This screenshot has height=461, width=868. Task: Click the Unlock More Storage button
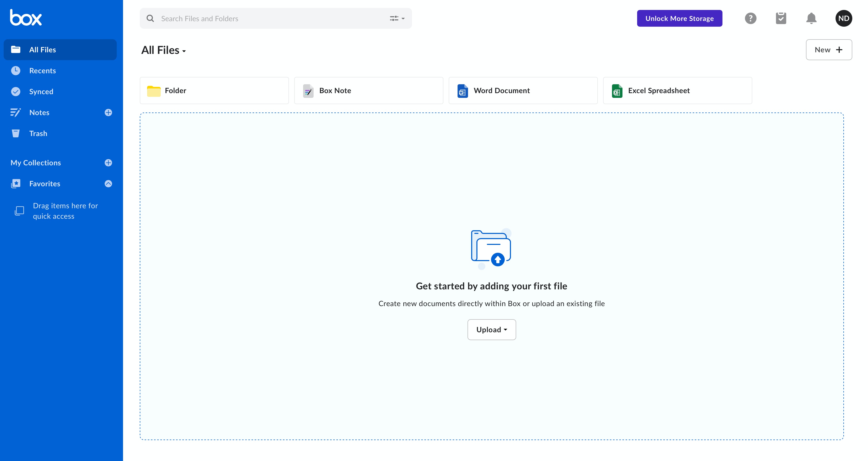coord(679,18)
